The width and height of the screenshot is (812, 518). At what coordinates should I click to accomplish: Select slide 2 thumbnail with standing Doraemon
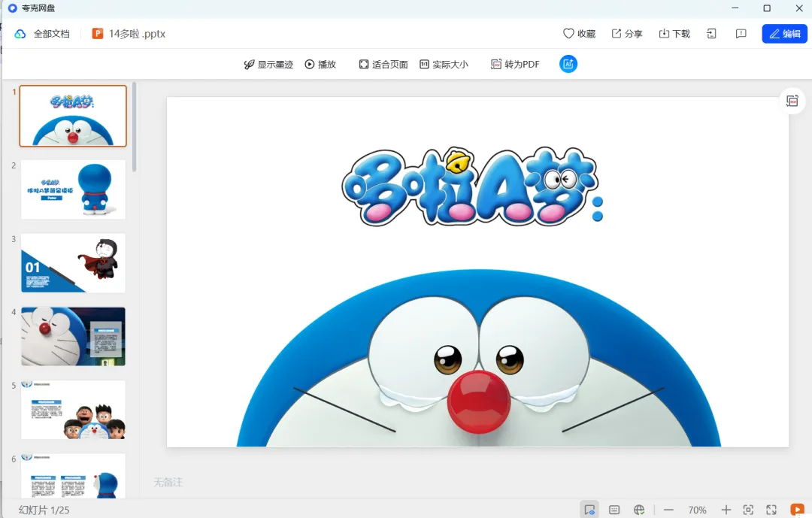tap(73, 189)
